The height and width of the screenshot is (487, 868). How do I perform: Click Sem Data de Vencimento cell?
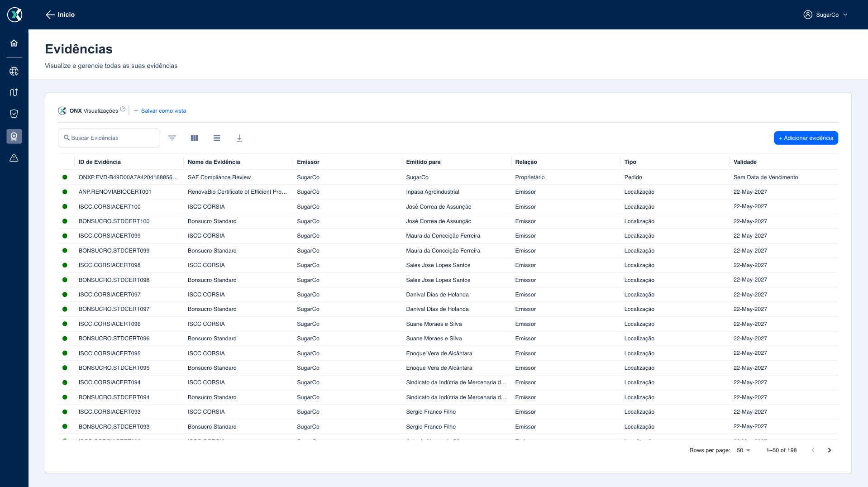tap(766, 177)
